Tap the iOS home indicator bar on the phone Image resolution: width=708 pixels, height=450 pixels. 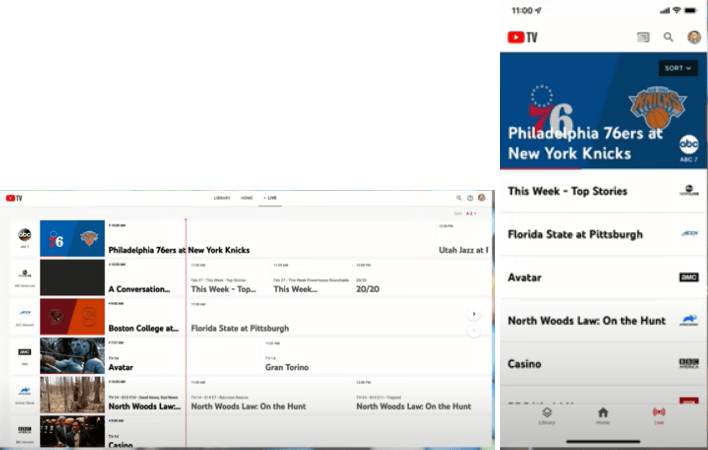coord(603,441)
